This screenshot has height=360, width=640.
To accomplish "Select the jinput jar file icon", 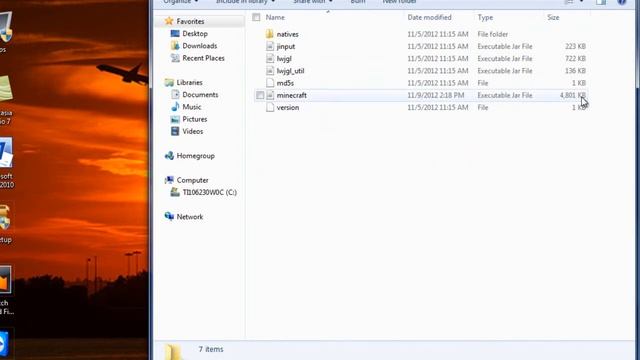I will (270, 46).
